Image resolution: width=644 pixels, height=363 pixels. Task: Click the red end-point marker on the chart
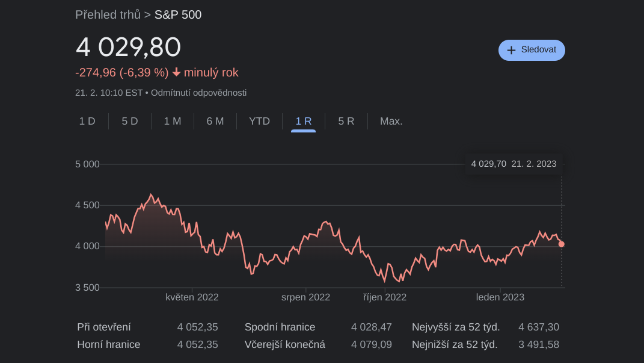pyautogui.click(x=562, y=244)
